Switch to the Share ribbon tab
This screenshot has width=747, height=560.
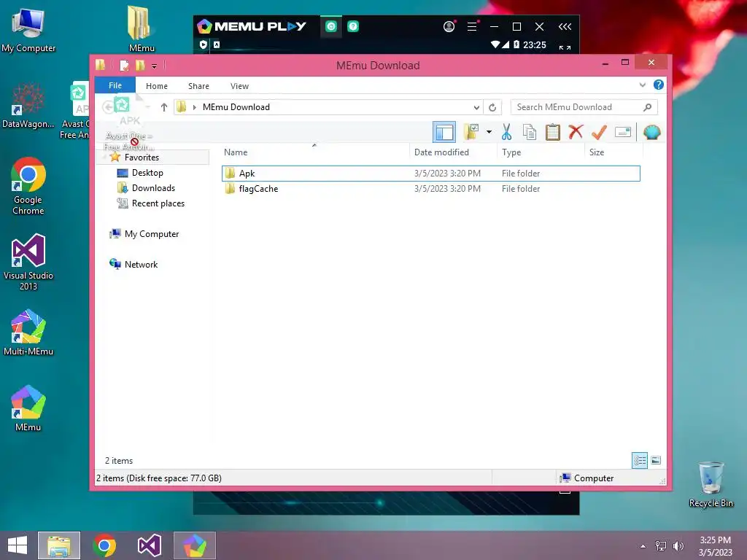(198, 86)
